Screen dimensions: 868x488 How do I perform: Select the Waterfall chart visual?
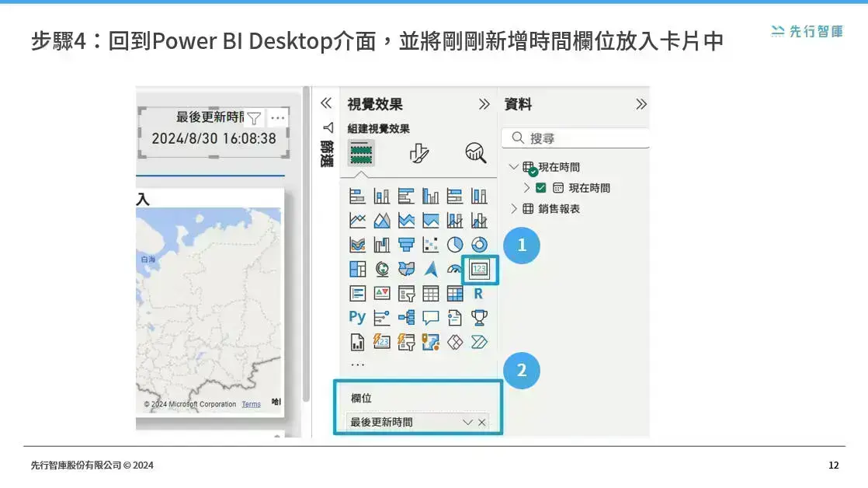pos(381,245)
